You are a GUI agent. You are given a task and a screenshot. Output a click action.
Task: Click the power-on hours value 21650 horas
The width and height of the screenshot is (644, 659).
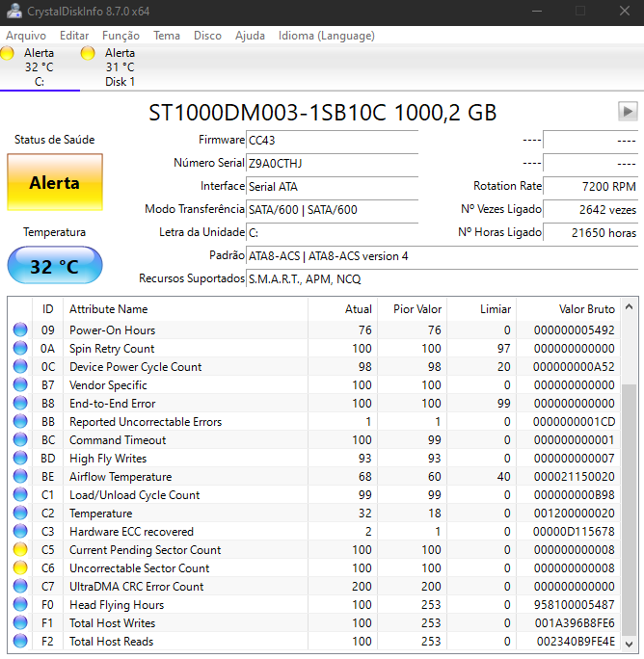tap(591, 232)
